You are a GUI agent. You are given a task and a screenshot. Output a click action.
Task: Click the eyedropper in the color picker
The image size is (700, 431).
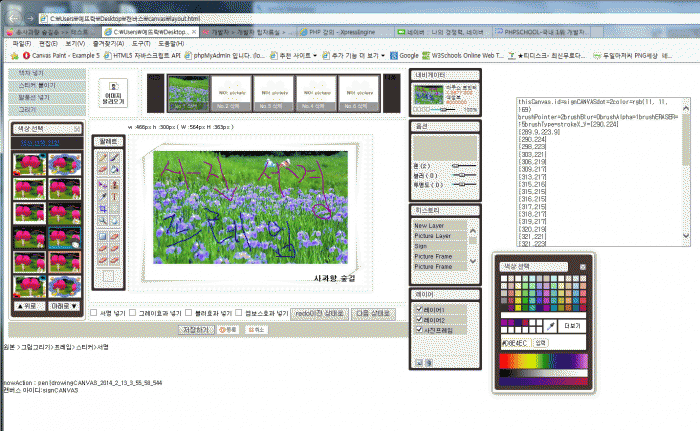[x=550, y=326]
